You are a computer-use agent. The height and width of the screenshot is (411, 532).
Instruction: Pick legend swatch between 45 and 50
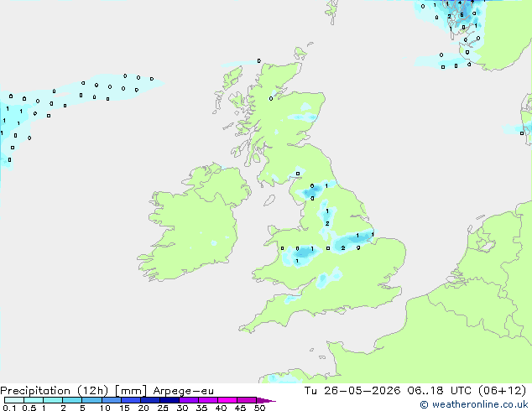247,400
